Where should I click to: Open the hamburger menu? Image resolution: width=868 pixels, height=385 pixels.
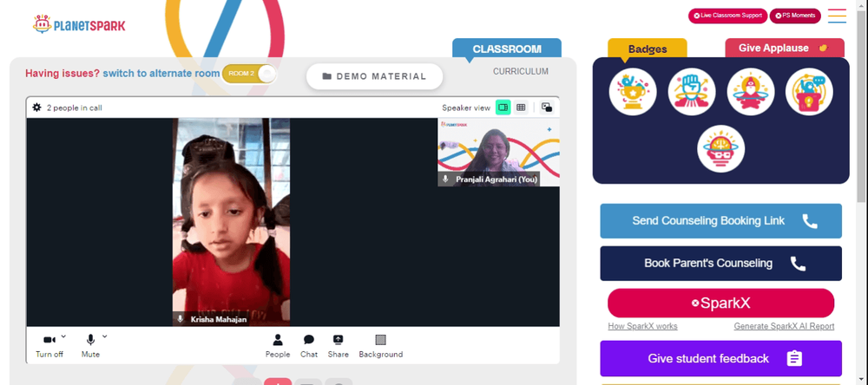coord(837,16)
